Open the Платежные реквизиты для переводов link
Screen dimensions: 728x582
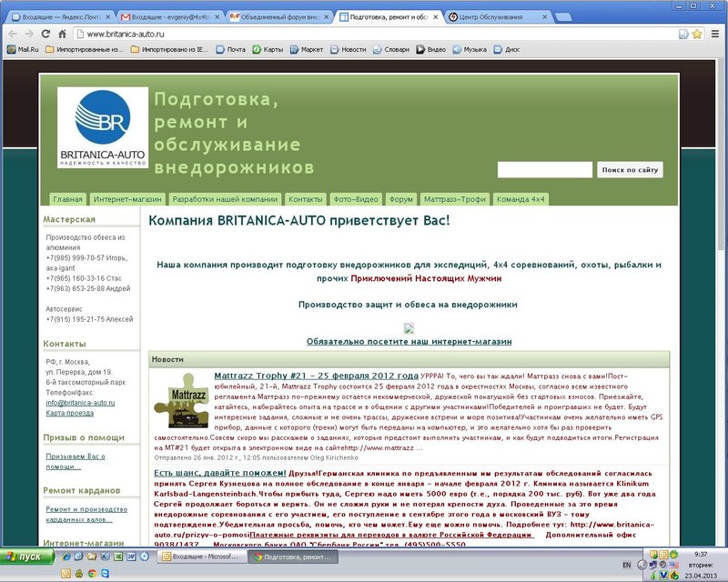391,535
